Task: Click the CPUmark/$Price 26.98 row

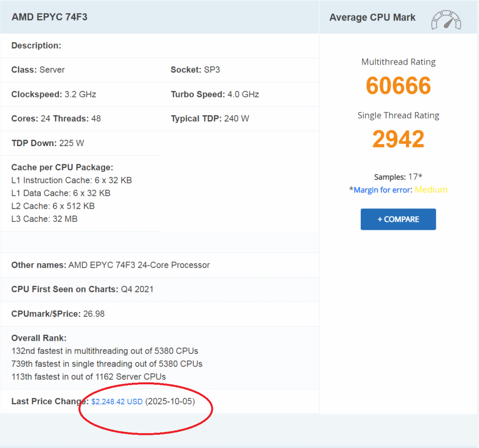Action: pyautogui.click(x=58, y=314)
